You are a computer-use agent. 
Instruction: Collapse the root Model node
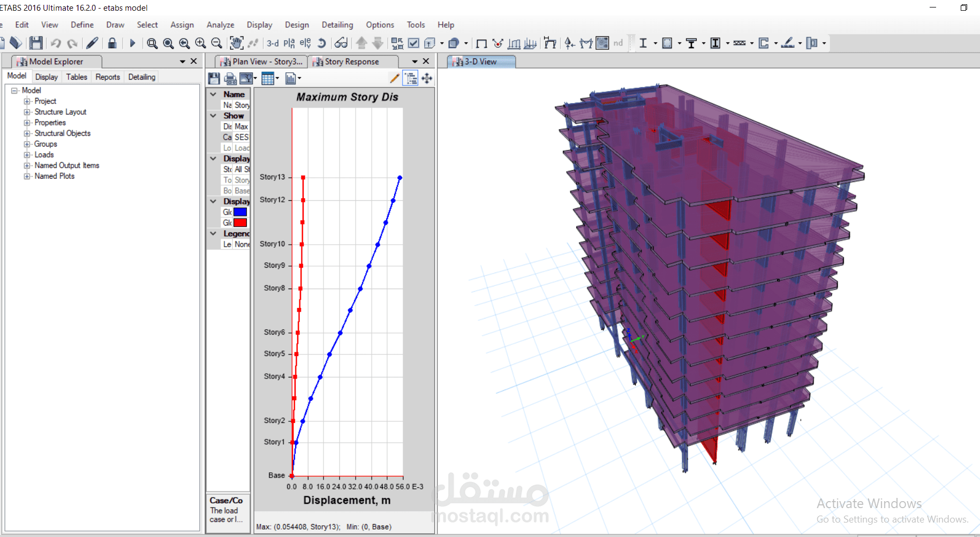[x=14, y=90]
